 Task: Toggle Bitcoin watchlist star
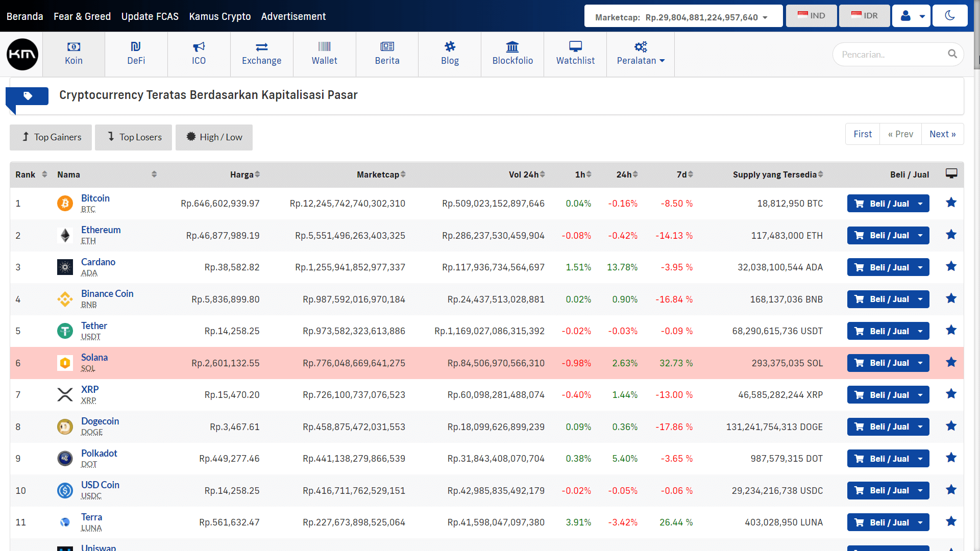(x=951, y=203)
